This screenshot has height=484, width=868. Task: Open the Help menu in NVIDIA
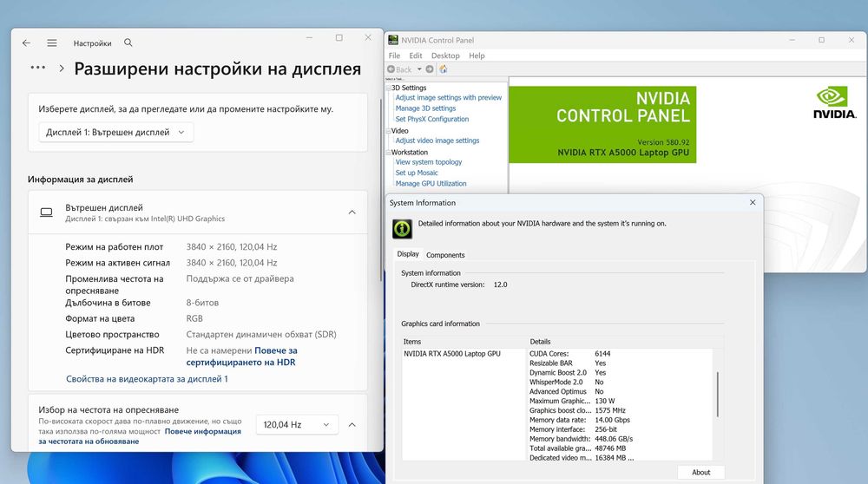477,56
